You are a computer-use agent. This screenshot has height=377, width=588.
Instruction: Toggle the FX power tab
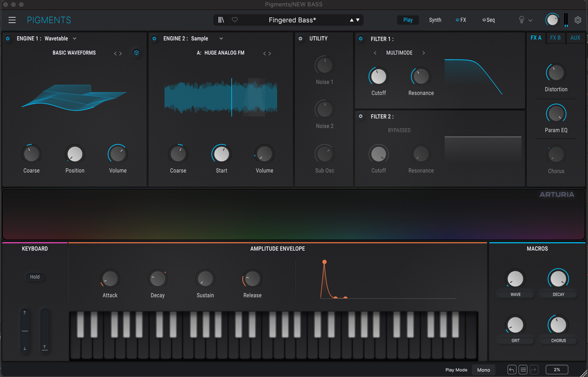coord(461,20)
